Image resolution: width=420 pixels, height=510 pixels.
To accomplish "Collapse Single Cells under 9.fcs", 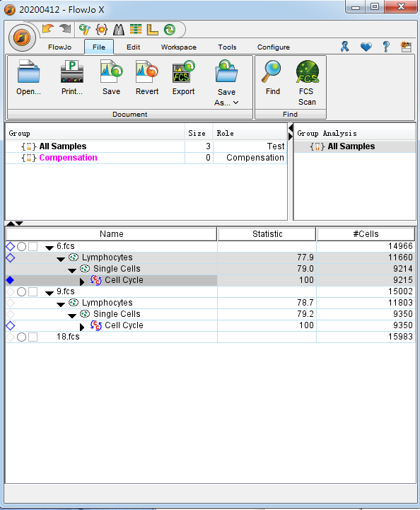I will click(x=72, y=315).
